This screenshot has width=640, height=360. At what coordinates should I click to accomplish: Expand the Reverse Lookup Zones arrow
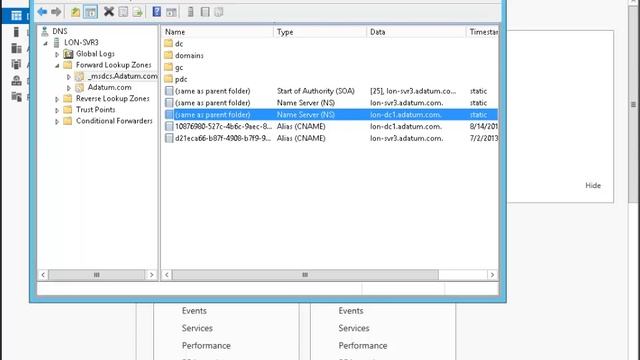click(57, 99)
